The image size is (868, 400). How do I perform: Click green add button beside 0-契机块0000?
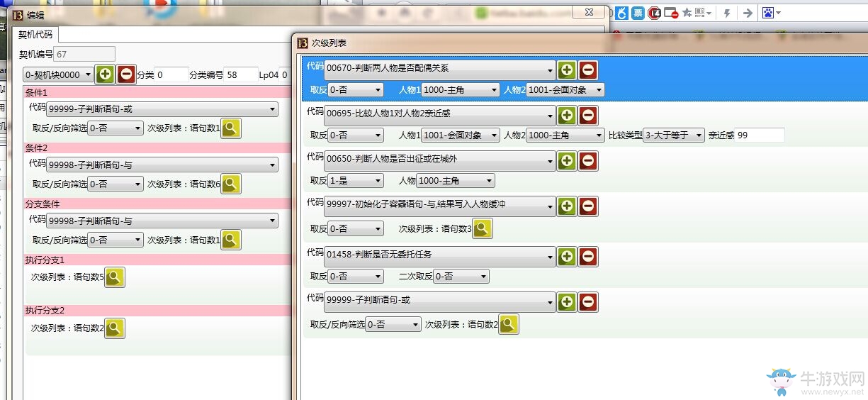pos(105,74)
